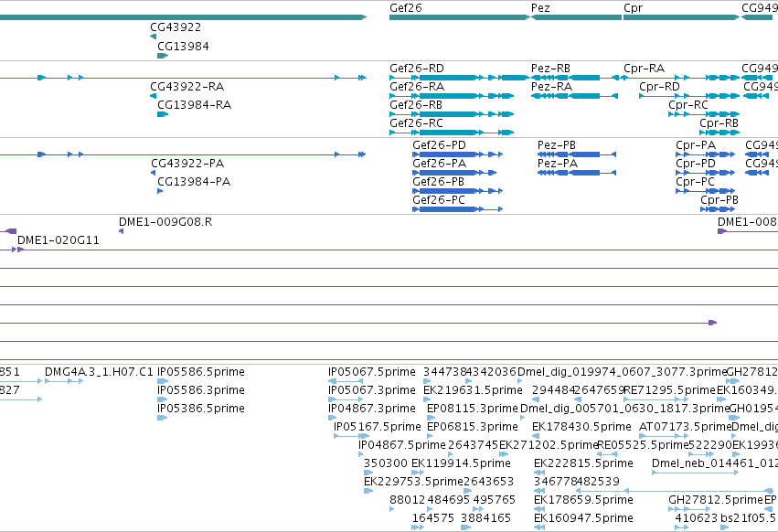Select the Gef26 gene bar
The width and height of the screenshot is (778, 532).
click(460, 17)
